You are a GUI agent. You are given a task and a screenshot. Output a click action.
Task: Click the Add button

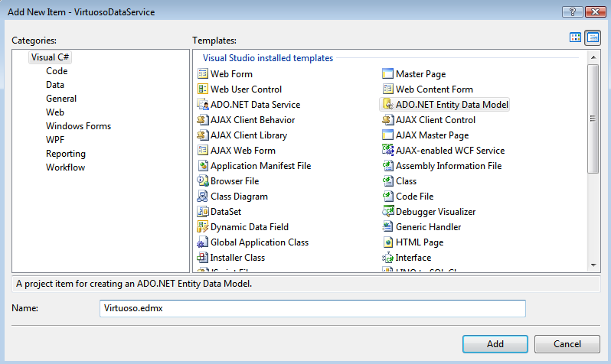pyautogui.click(x=495, y=344)
